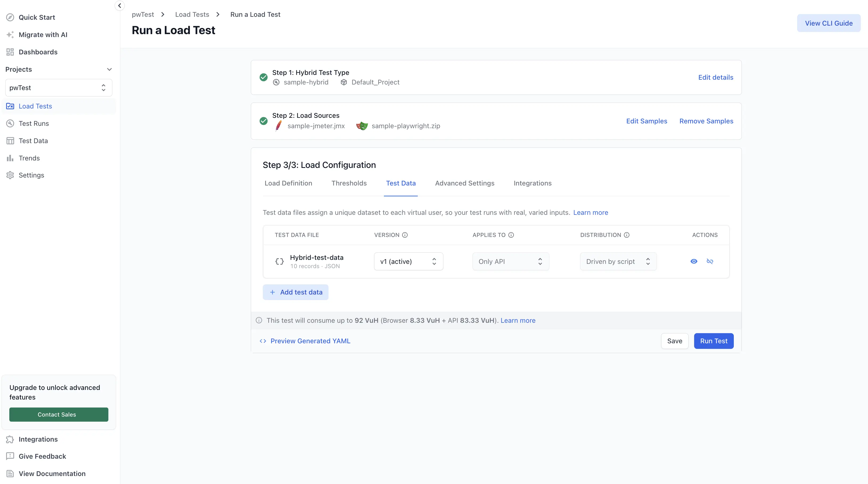Screen dimensions: 868x484
Task: Preview Hybrid-test-data with the eye icon
Action: click(x=694, y=261)
